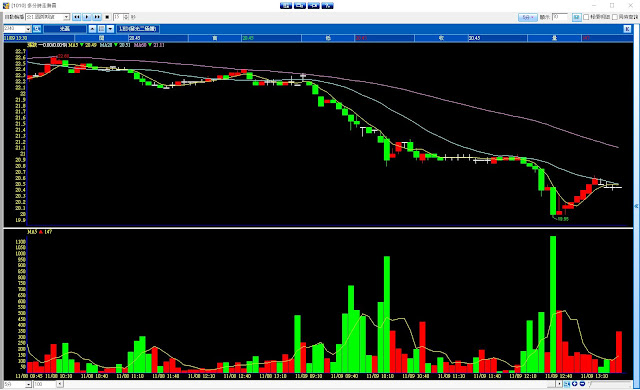Click the seconds interval spinner field

[x=121, y=17]
